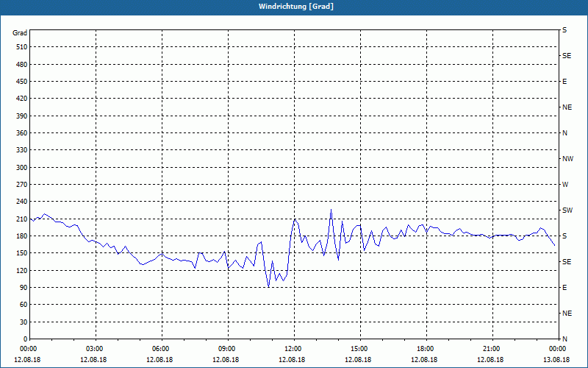Viewport: 588px width, 368px height.
Task: Click the 00:00 label above 13.08.18
Action: 559,349
